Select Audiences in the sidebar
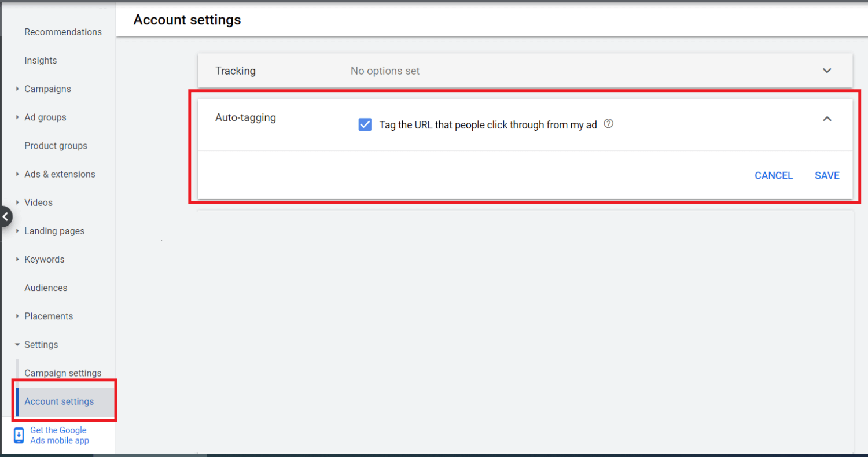The width and height of the screenshot is (868, 457). (46, 288)
